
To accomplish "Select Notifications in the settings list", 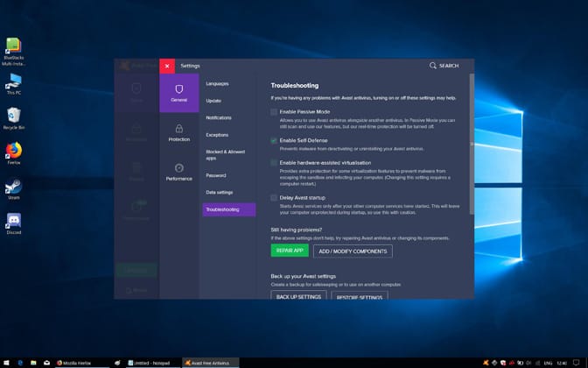I will coord(219,117).
